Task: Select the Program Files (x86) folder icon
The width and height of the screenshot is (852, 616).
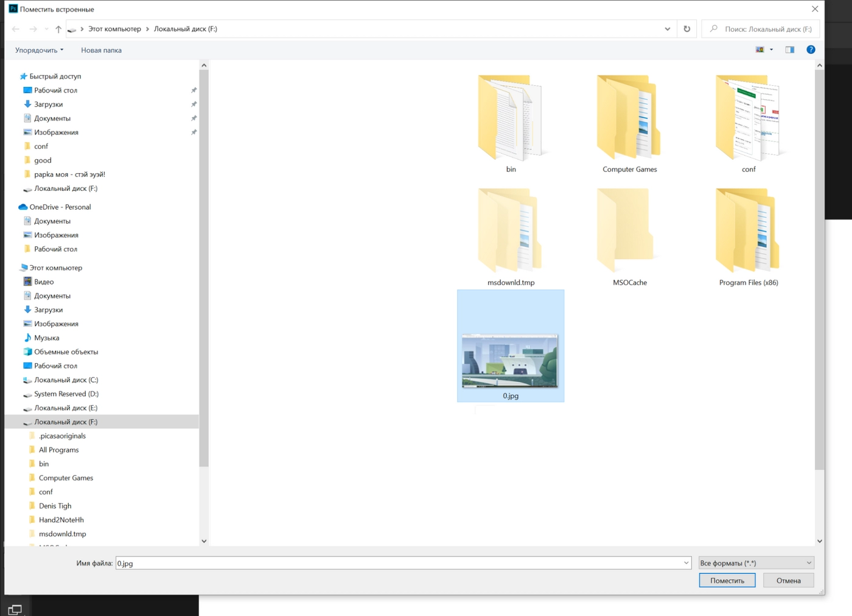Action: 749,230
